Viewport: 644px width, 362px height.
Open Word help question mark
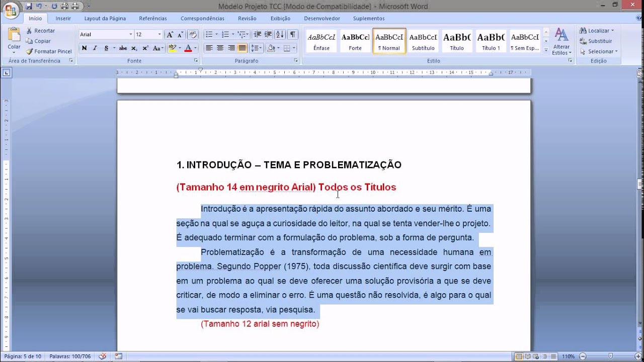click(x=638, y=18)
